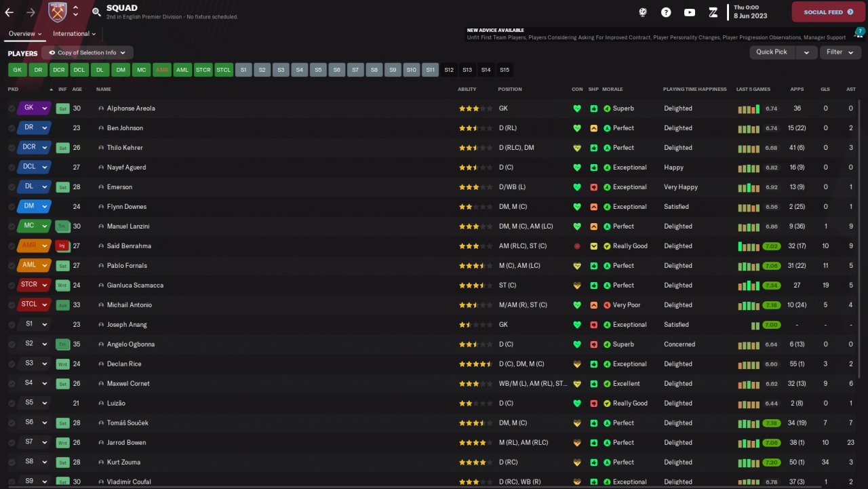Click the New Advice Available notification text
Screen dimensions: 868x489
tap(496, 31)
